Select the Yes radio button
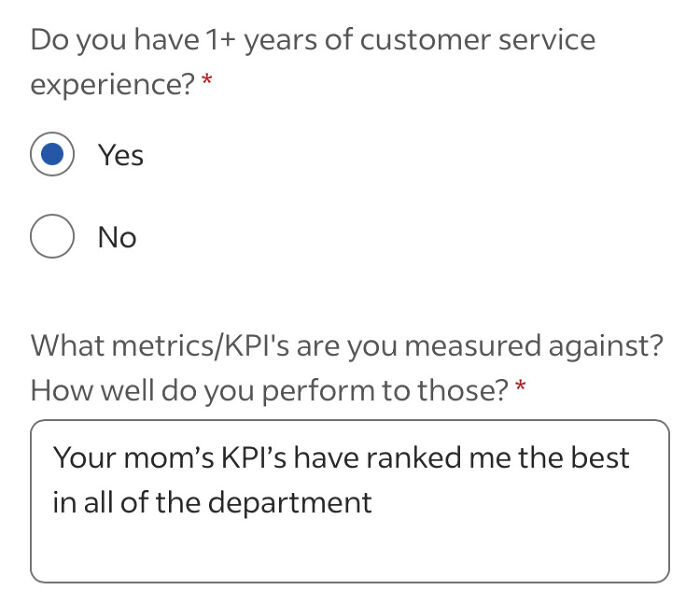The image size is (700, 604). coord(52,155)
